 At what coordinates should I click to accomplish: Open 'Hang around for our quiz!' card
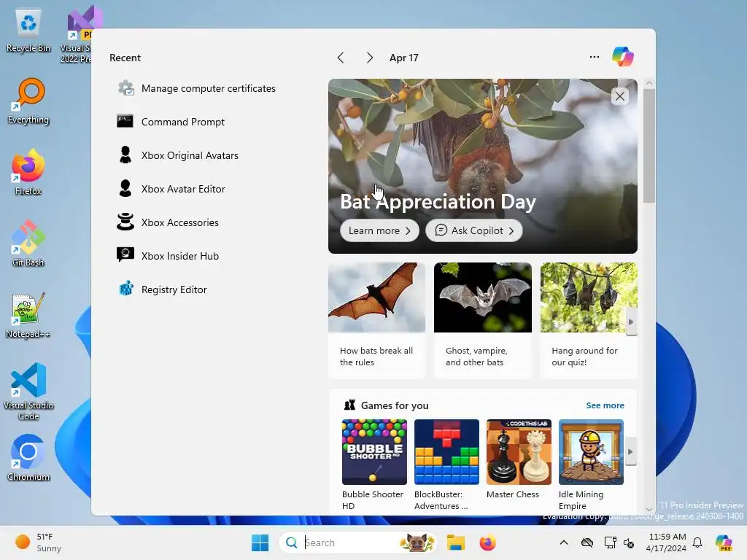pos(589,320)
